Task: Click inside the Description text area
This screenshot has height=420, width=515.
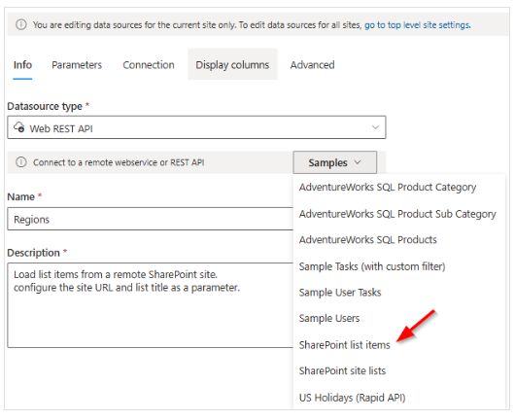Action: (150, 305)
